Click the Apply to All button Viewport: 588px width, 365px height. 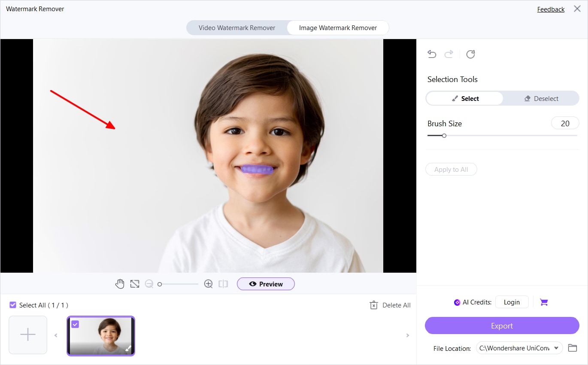tap(451, 169)
